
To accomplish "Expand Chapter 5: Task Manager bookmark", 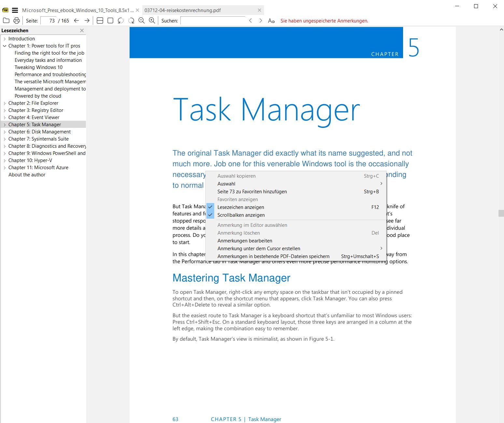I will pos(5,125).
